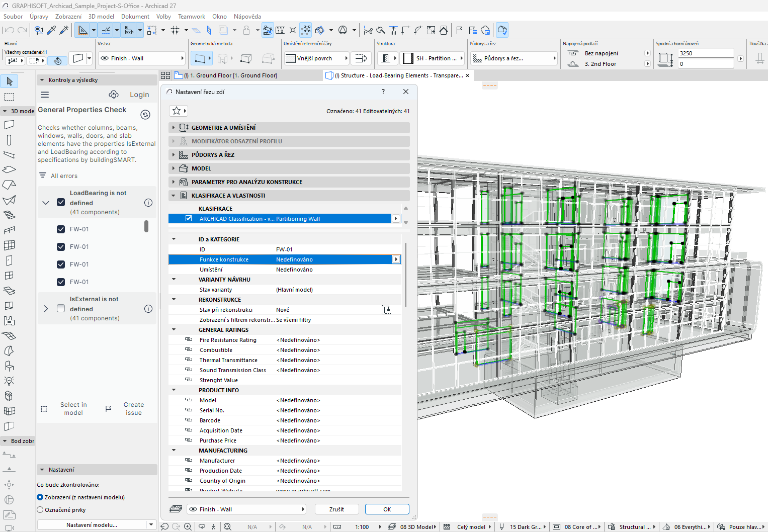Click the OK button
Screen dimensions: 768x532
387,509
